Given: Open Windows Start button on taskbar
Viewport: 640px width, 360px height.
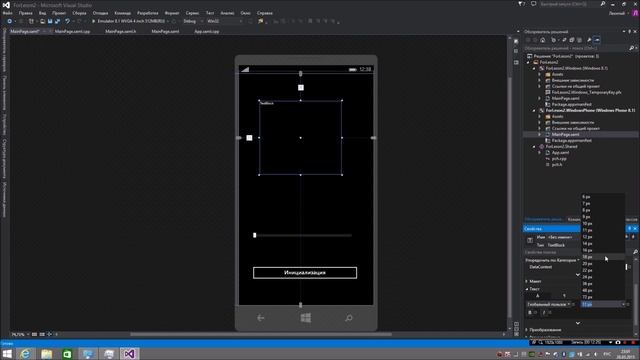Looking at the screenshot, I should click(x=7, y=354).
